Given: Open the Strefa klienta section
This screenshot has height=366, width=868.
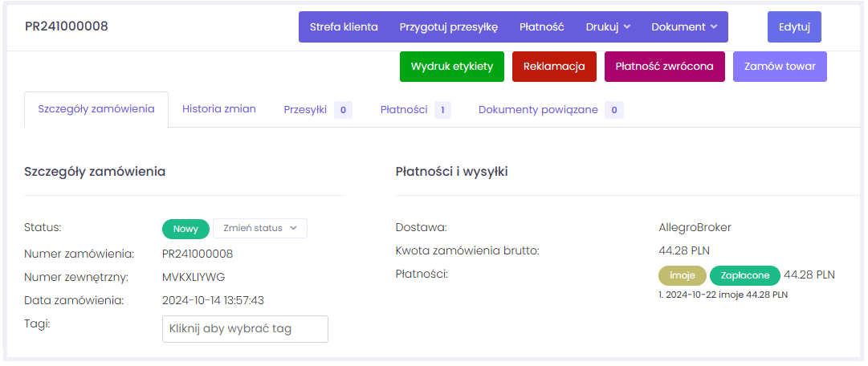Looking at the screenshot, I should [344, 26].
